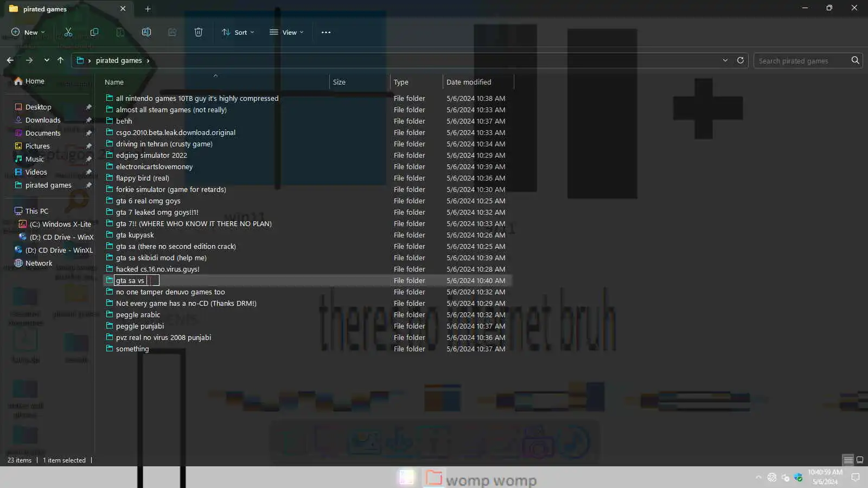Click the Refresh icon by address bar

(x=741, y=60)
